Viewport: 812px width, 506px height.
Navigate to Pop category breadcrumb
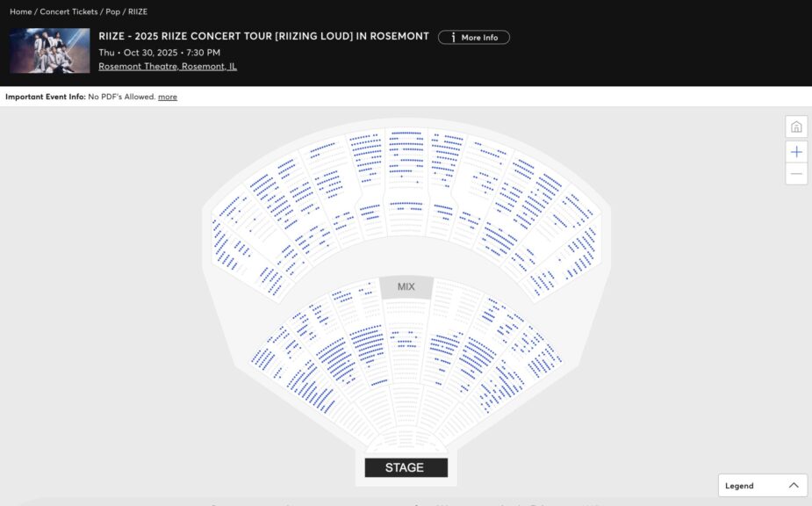pyautogui.click(x=112, y=11)
